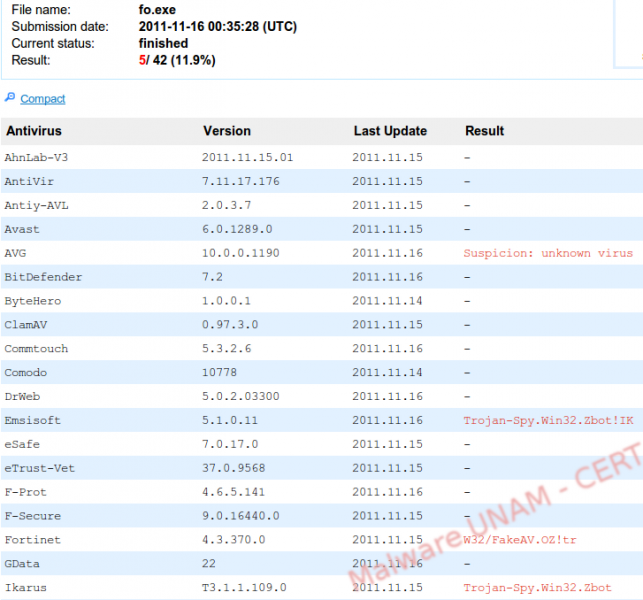Click F-Secure version 9.0.16440.0
This screenshot has height=600, width=643.
241,516
